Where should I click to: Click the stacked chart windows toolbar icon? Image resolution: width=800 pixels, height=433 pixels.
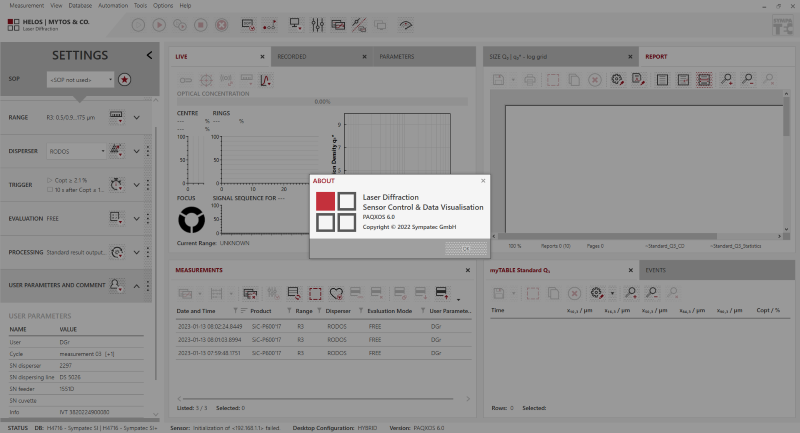[338, 25]
